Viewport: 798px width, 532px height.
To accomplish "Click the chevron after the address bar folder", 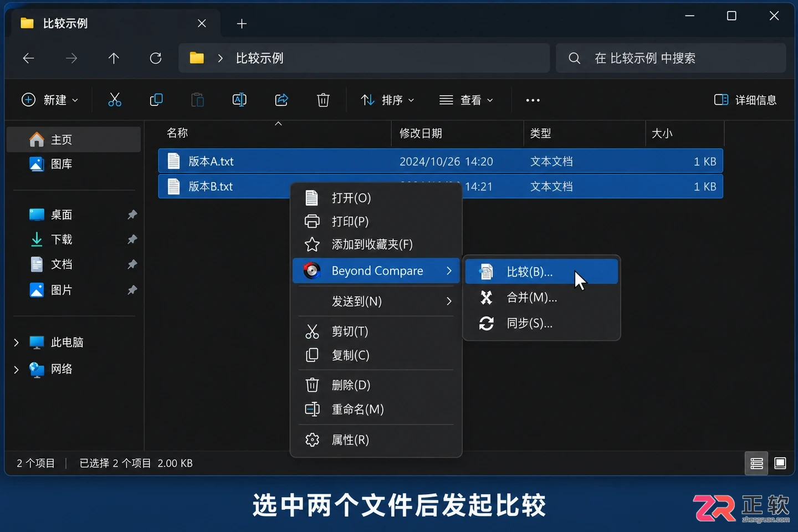I will [220, 58].
